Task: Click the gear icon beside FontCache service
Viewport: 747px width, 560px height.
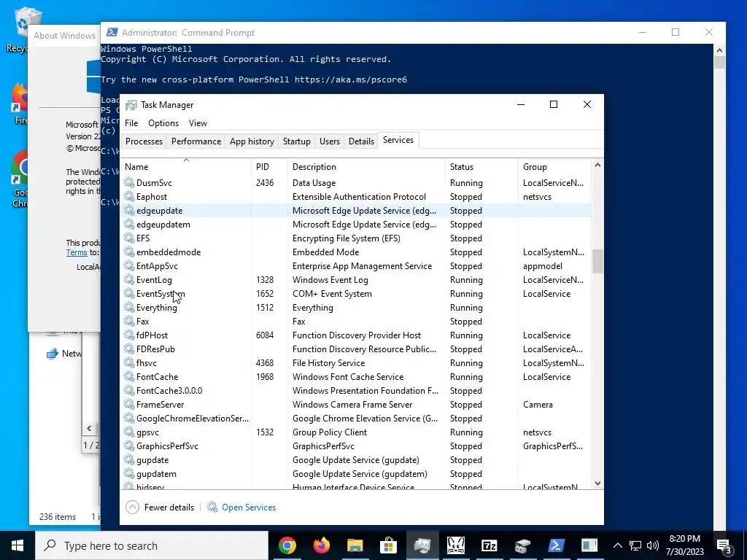Action: pos(129,376)
